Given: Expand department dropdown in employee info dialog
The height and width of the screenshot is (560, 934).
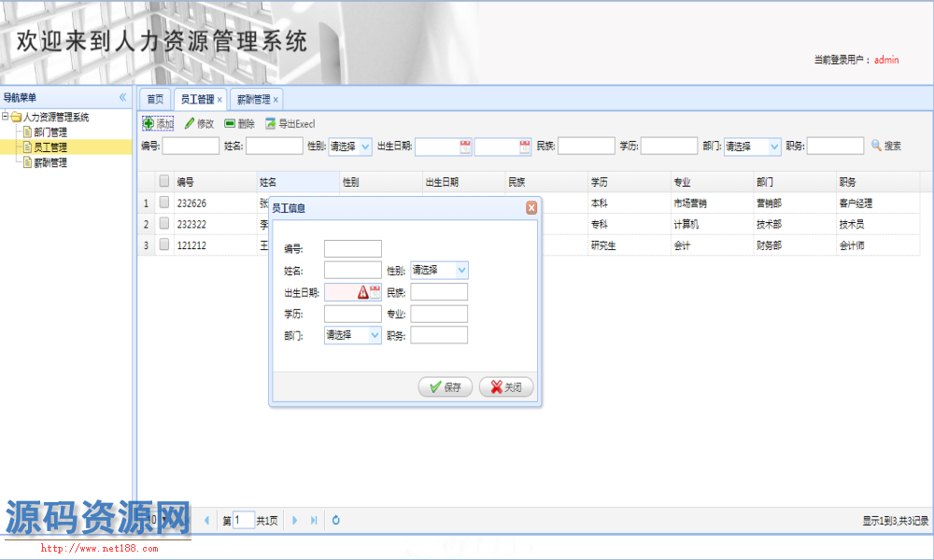Looking at the screenshot, I should pos(375,335).
